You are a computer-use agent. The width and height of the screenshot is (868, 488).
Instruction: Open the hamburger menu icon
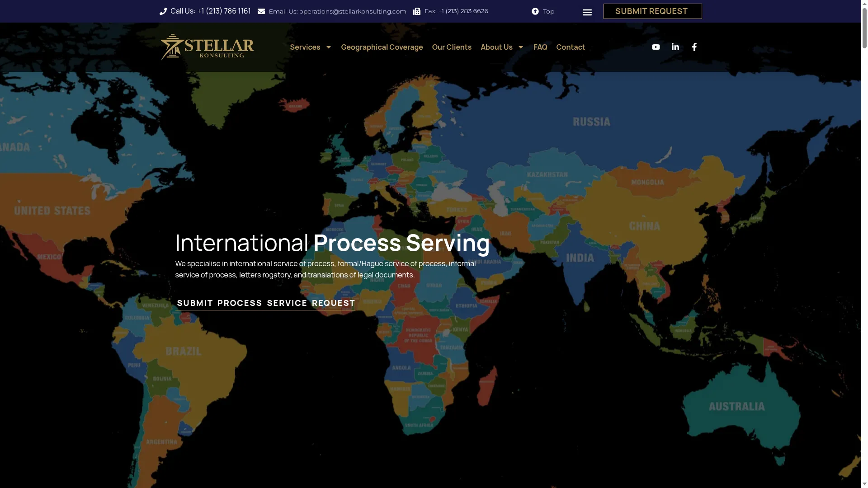pos(587,13)
